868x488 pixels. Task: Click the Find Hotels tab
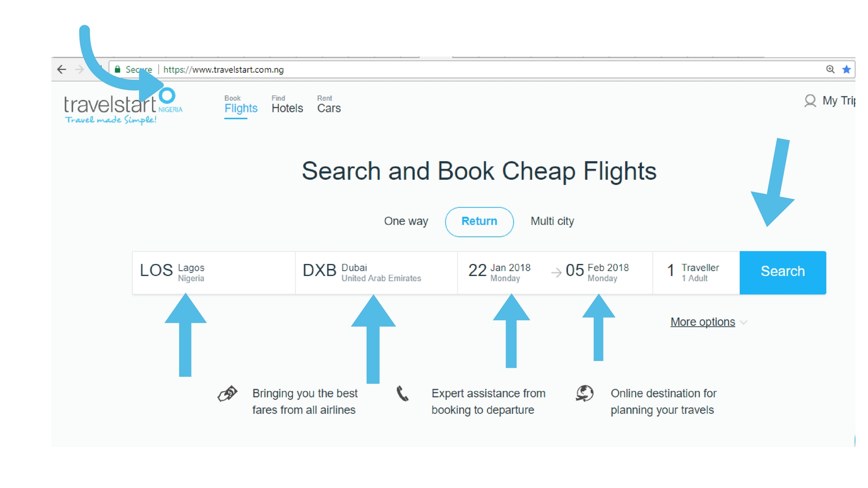coord(287,107)
